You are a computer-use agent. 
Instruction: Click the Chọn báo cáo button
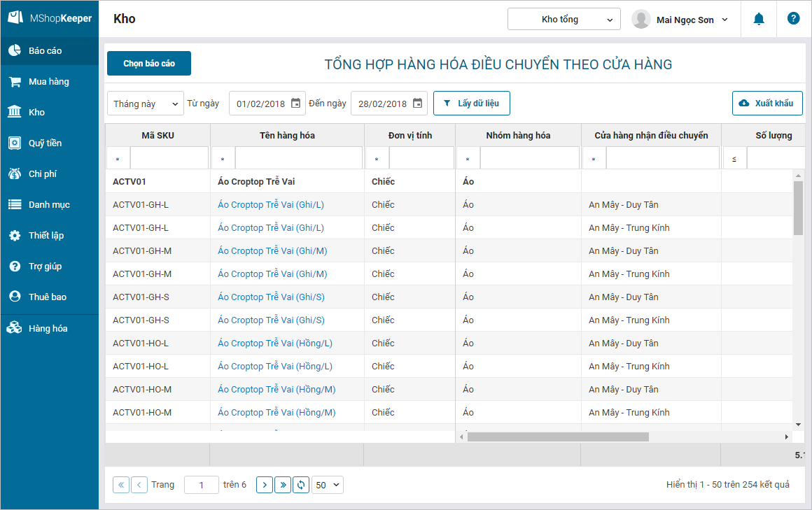point(149,64)
